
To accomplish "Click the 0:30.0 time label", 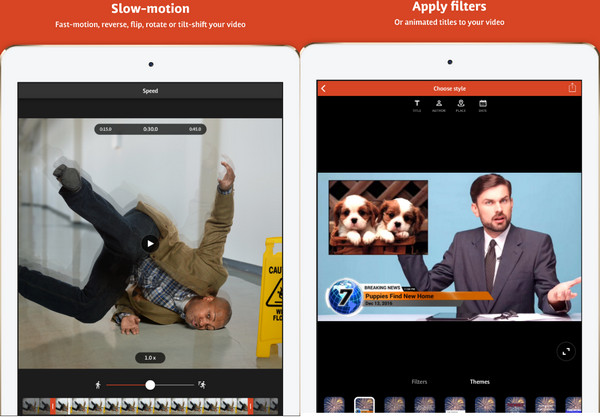I will coord(150,129).
